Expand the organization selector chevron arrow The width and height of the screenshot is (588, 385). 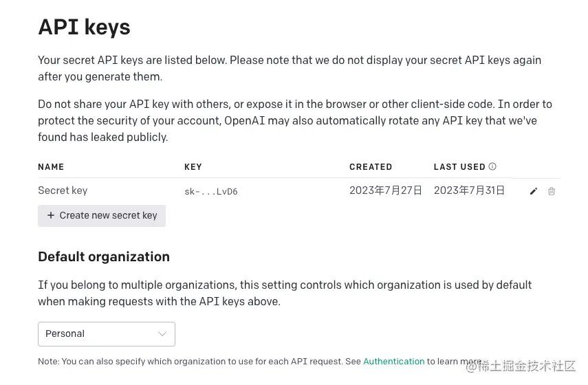(x=162, y=334)
